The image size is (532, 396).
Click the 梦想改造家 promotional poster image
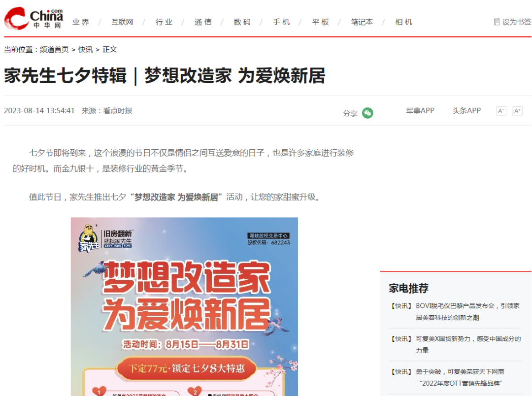(x=184, y=306)
